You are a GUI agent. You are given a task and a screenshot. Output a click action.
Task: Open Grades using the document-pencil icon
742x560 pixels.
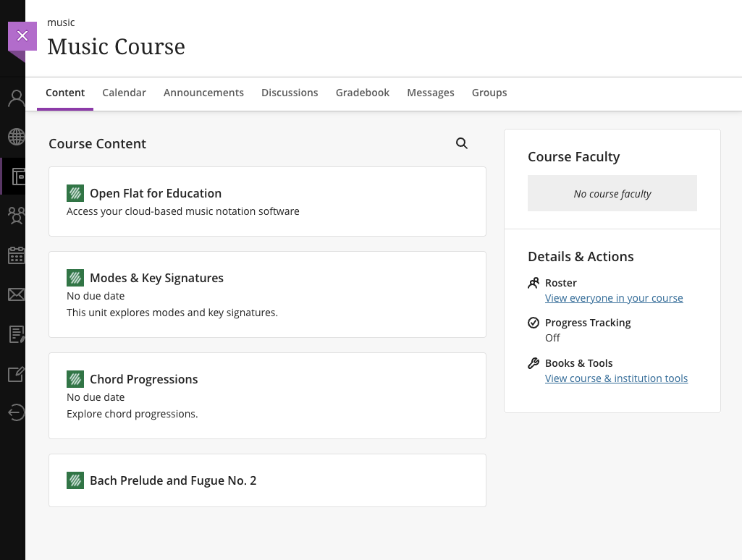[x=16, y=334]
